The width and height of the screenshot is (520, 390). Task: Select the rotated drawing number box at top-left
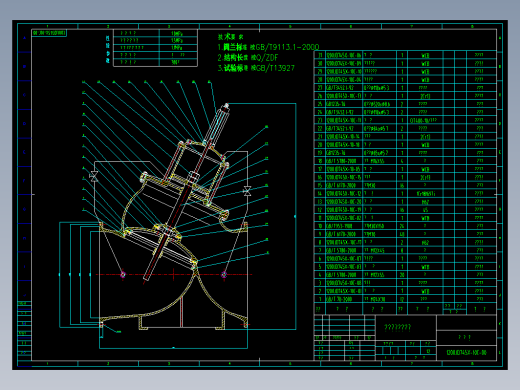point(49,33)
